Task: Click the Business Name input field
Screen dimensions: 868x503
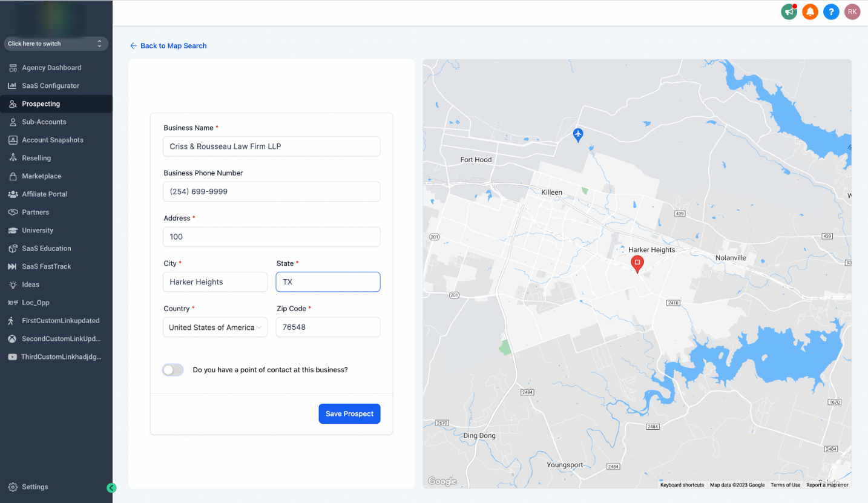Action: 271,146
